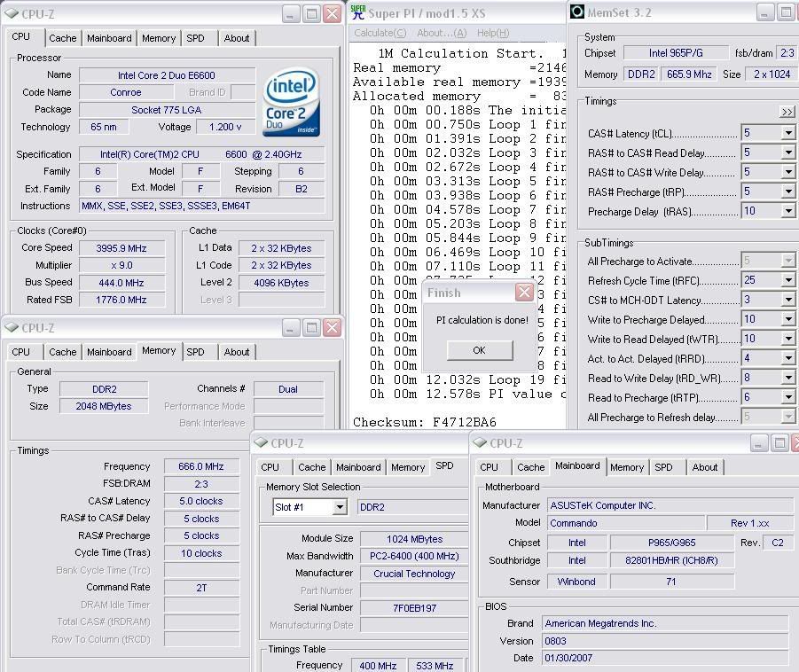Click the Rated FSB 1776.0 MHz value

(121, 300)
